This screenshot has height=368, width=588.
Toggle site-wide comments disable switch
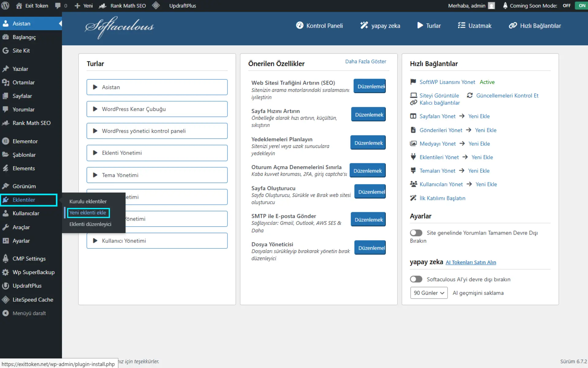[416, 233]
